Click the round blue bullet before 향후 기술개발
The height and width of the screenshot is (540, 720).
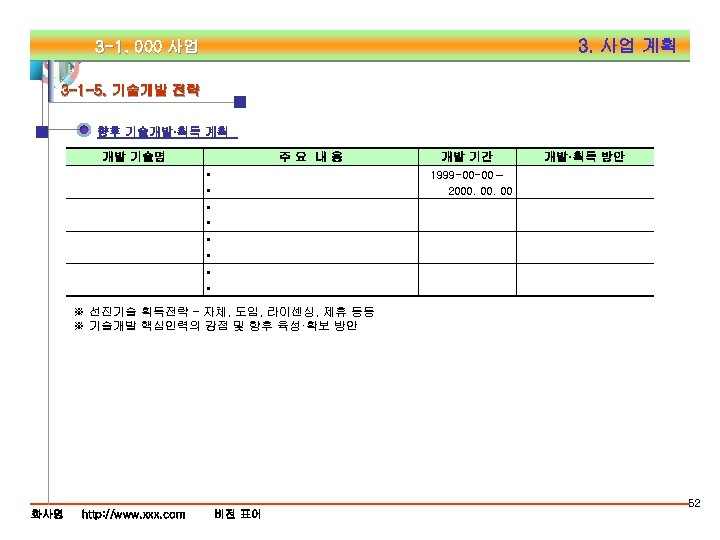pos(84,130)
